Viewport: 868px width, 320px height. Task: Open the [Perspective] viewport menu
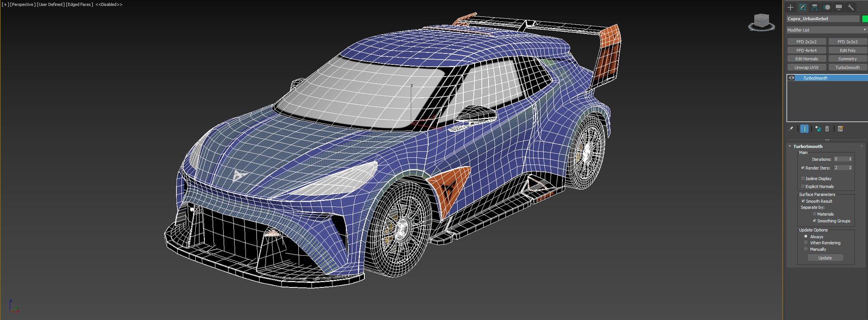[x=23, y=5]
